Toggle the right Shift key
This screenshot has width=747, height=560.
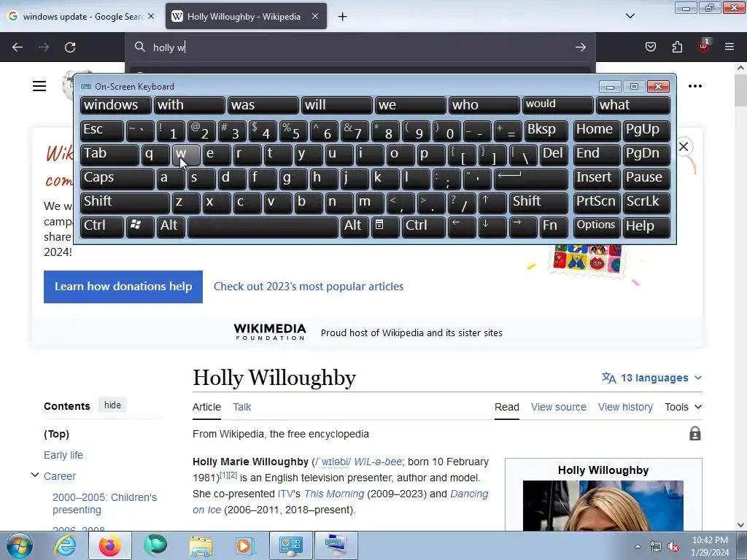click(x=538, y=203)
